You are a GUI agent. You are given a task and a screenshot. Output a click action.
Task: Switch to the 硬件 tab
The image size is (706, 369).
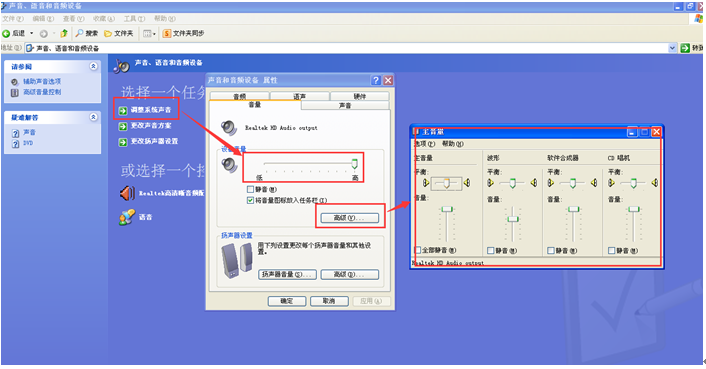(x=359, y=96)
